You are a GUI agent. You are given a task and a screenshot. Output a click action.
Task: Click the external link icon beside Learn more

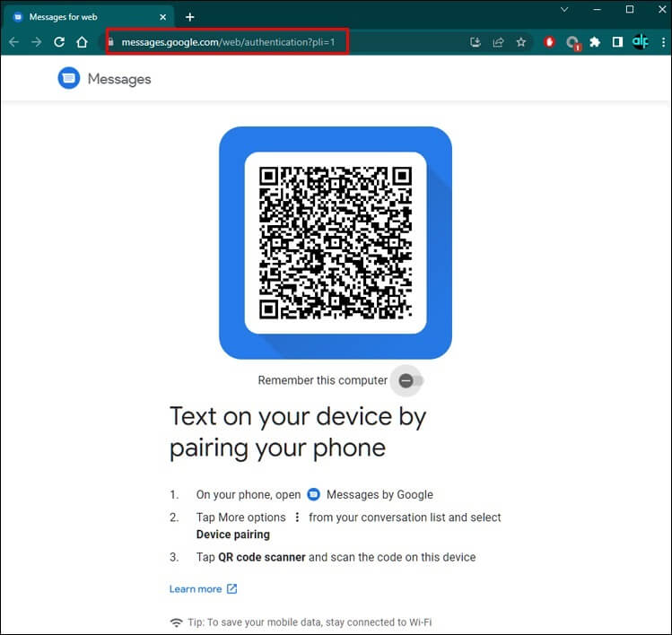231,588
